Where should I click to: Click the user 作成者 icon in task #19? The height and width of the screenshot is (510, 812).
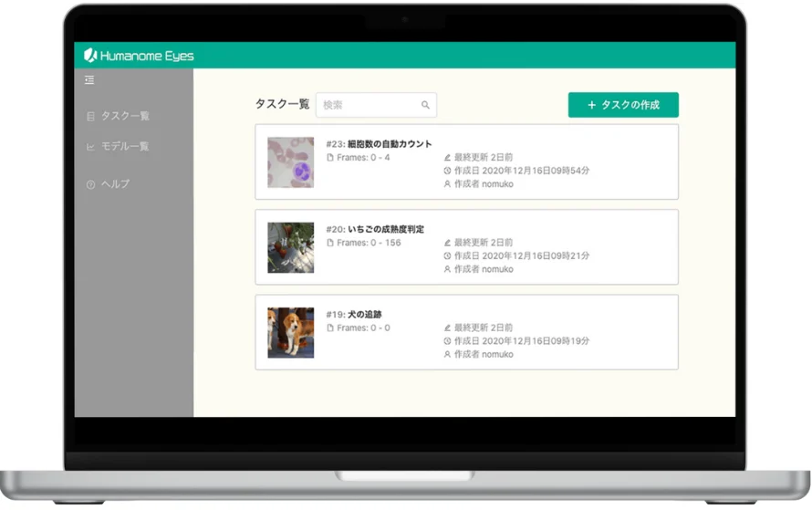pos(447,354)
